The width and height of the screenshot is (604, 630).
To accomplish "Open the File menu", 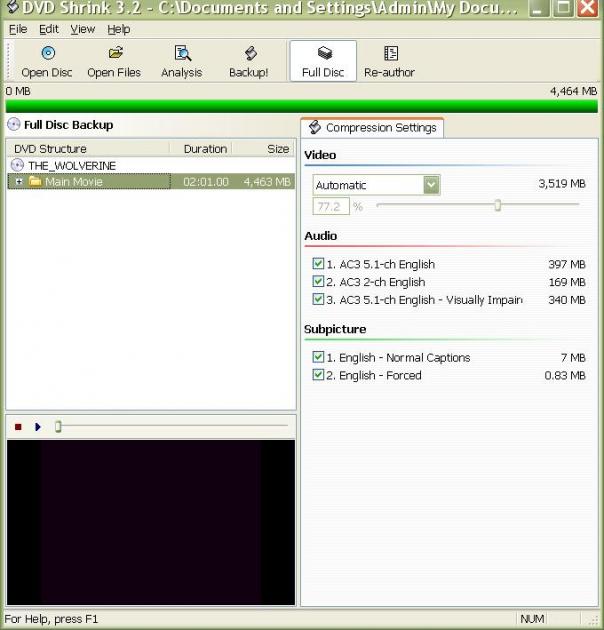I will pos(18,29).
